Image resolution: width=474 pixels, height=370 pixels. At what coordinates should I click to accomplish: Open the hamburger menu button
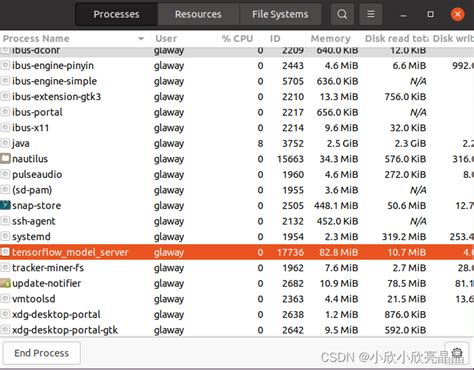tap(371, 14)
